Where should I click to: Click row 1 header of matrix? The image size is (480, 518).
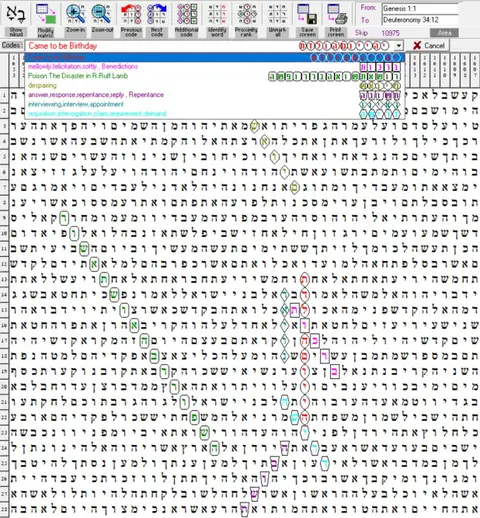[4, 95]
